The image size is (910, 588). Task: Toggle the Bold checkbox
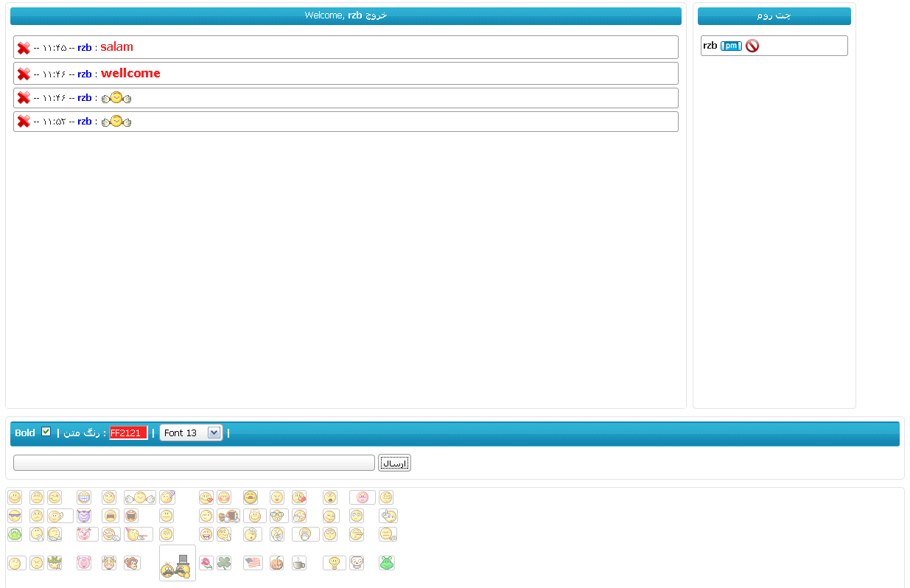(x=46, y=432)
